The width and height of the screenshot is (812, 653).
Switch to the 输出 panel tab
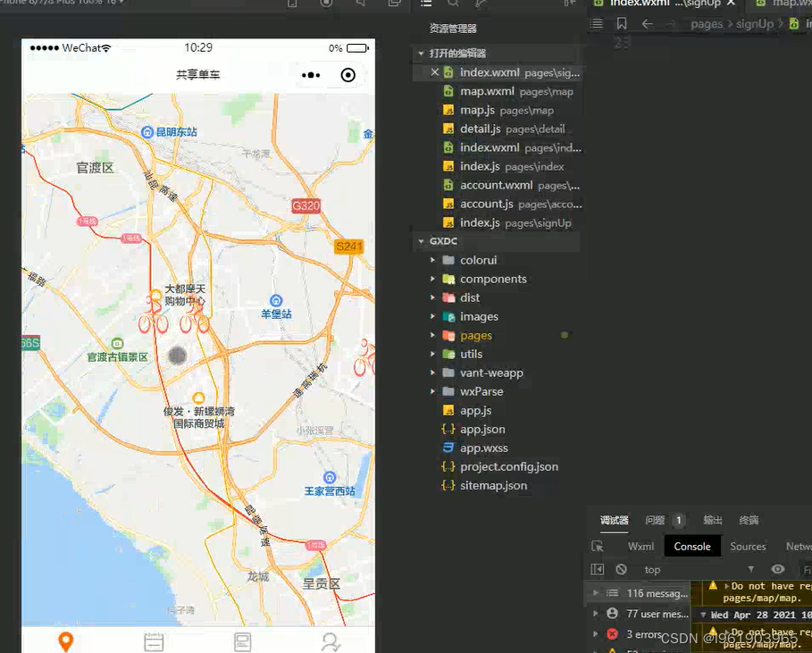[713, 520]
